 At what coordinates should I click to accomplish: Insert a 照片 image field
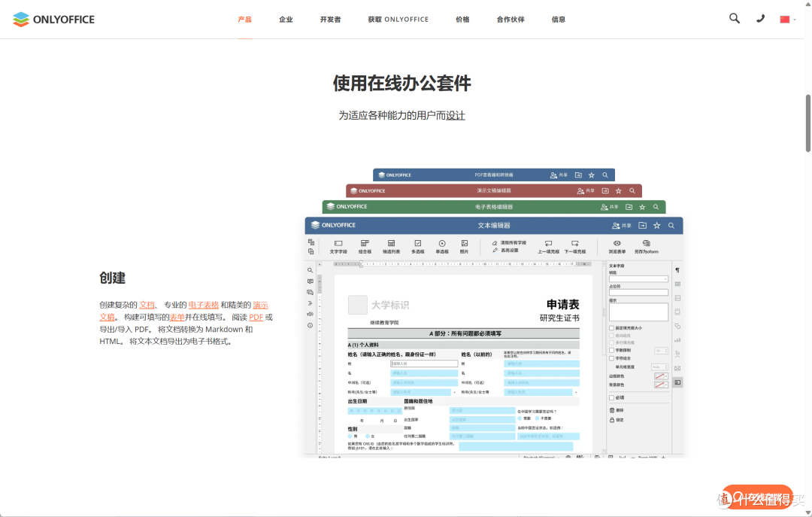pyautogui.click(x=464, y=247)
